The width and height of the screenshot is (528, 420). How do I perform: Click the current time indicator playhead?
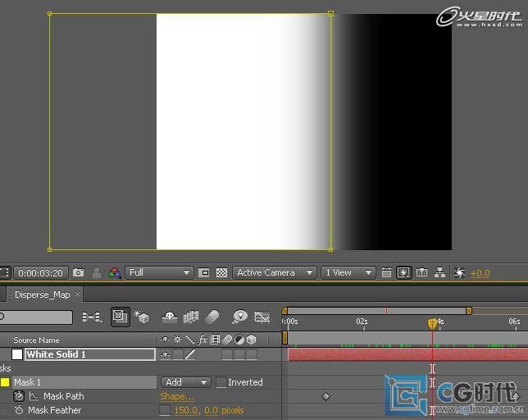coord(432,323)
